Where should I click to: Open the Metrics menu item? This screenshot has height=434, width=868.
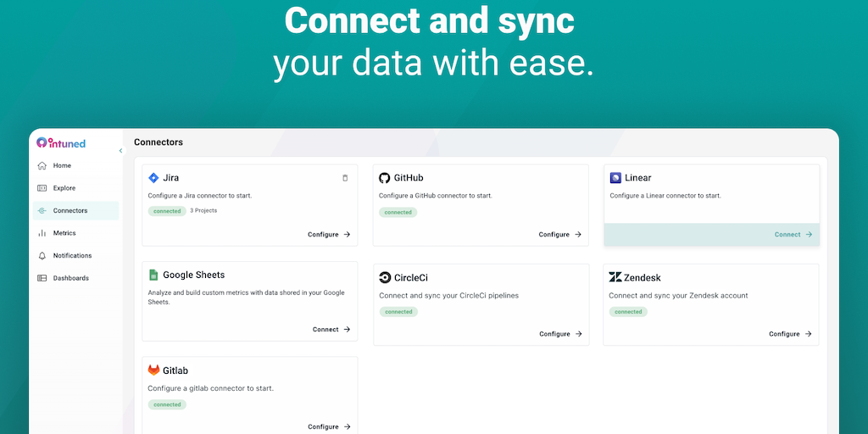click(x=75, y=233)
